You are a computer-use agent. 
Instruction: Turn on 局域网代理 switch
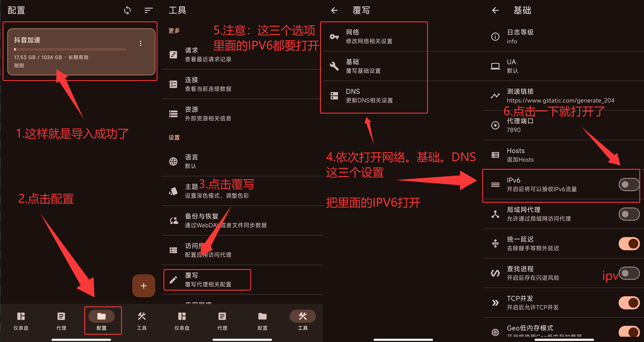coord(629,214)
